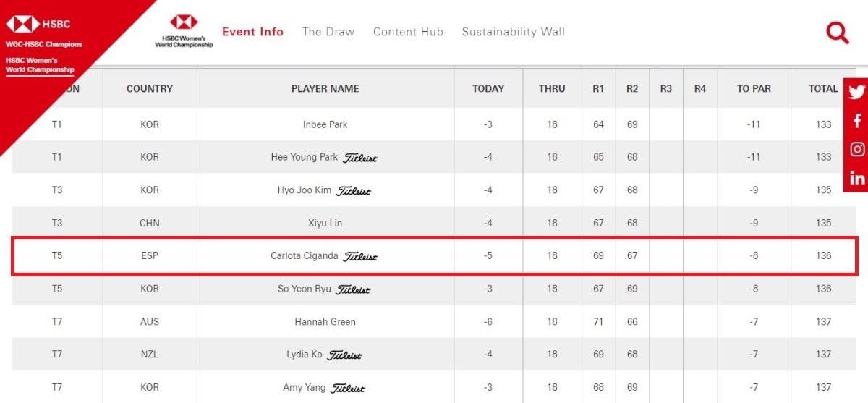Open the Content Hub menu
Viewport: 868px width, 403px height.
pyautogui.click(x=408, y=32)
